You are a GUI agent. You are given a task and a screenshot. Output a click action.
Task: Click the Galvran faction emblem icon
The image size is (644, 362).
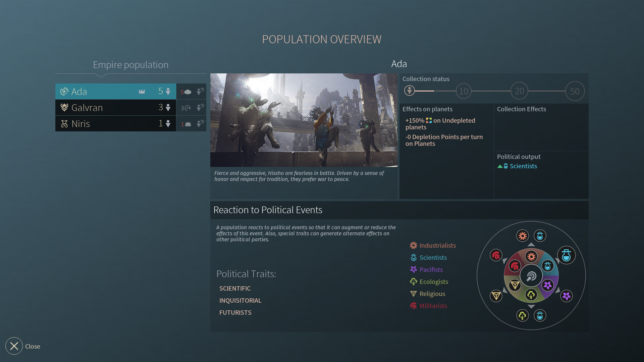64,108
